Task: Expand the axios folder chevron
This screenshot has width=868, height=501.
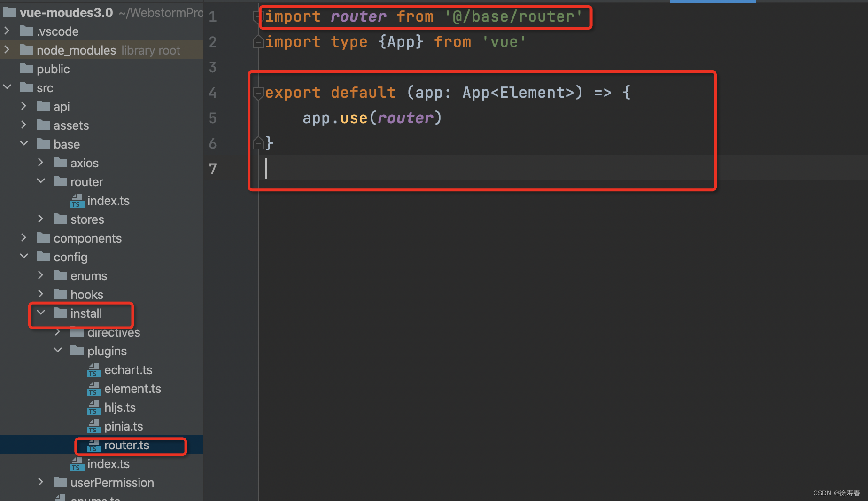Action: coord(41,163)
